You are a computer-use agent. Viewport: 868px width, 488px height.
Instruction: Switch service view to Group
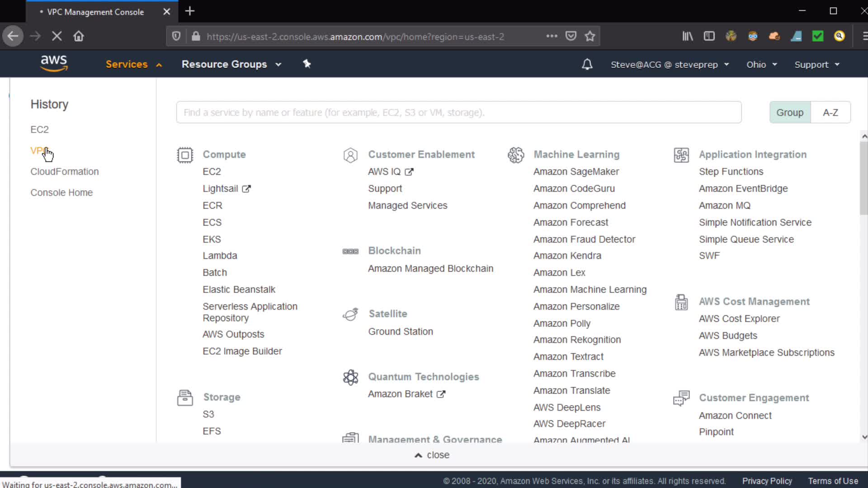(x=790, y=113)
